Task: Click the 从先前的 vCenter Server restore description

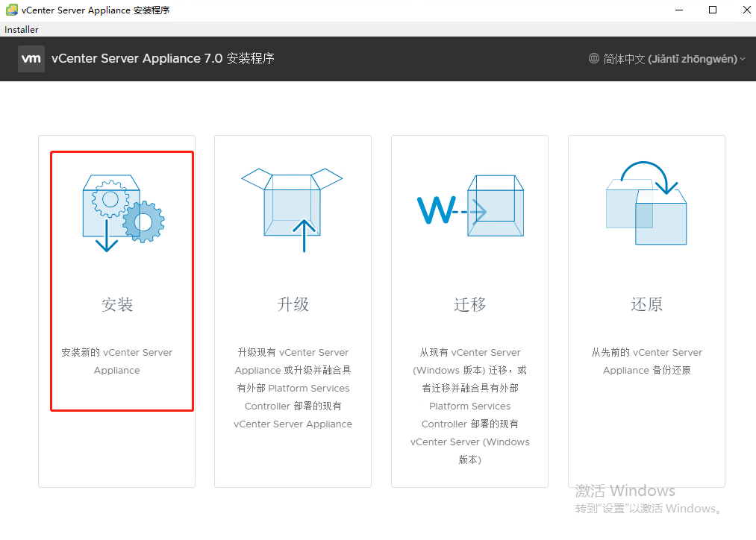Action: [646, 361]
